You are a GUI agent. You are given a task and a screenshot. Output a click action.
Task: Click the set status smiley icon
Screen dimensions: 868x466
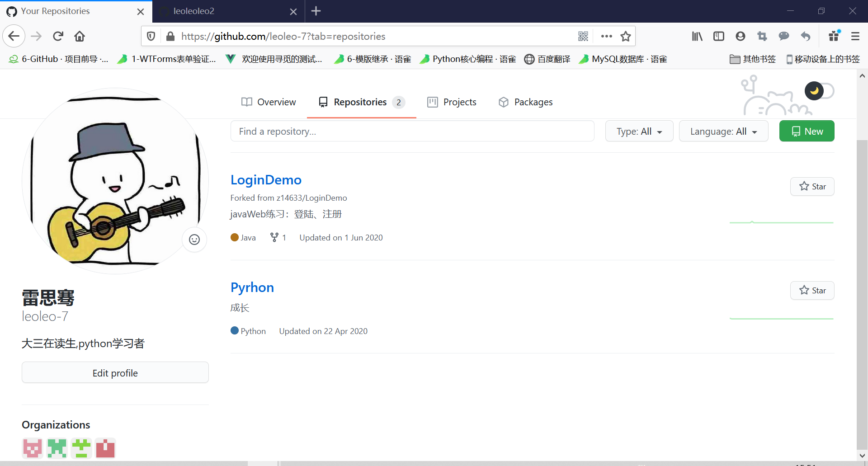194,240
